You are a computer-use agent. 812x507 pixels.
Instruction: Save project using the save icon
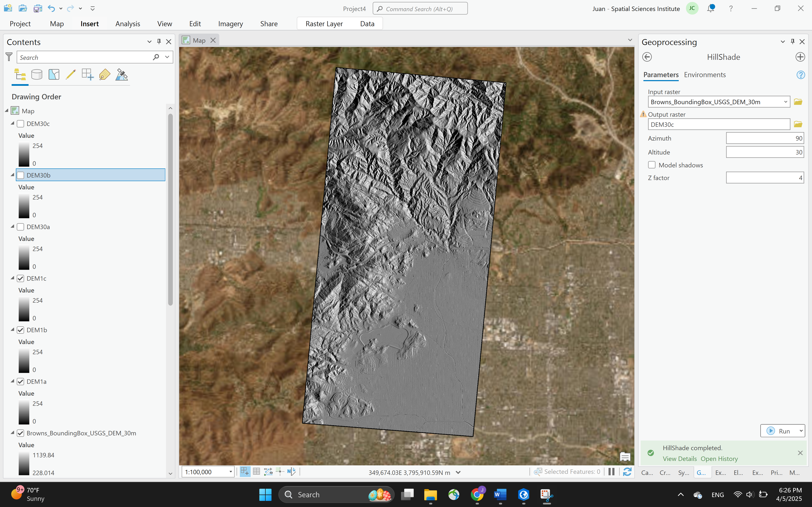point(38,8)
